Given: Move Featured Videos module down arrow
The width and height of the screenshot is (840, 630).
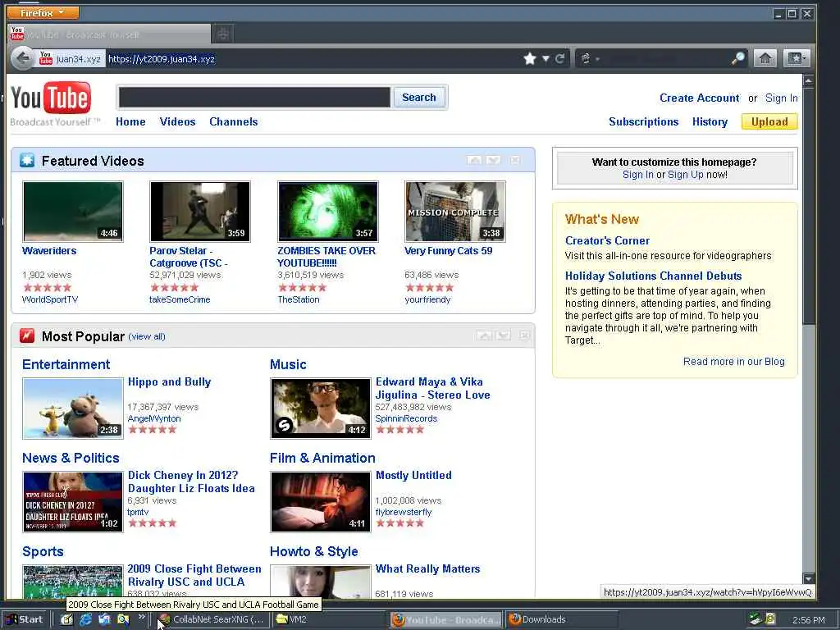Looking at the screenshot, I should coord(493,160).
